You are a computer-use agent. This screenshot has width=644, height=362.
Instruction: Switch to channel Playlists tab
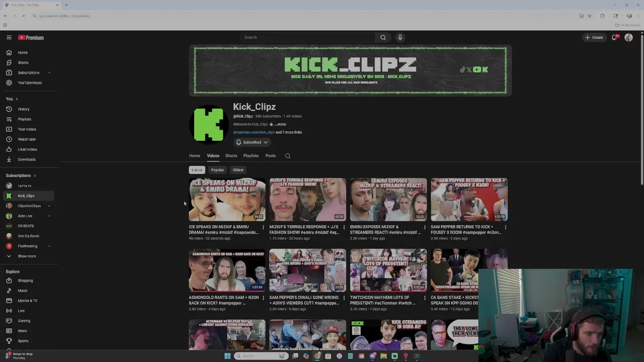pos(251,156)
